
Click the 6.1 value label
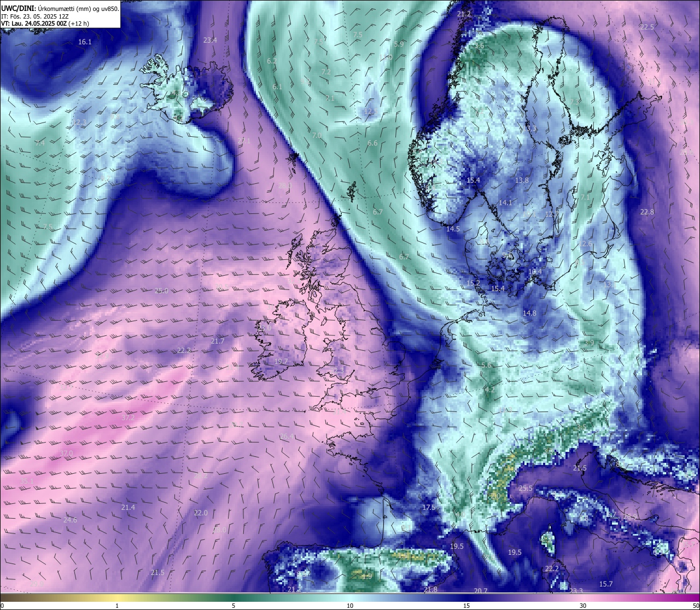pos(277,86)
